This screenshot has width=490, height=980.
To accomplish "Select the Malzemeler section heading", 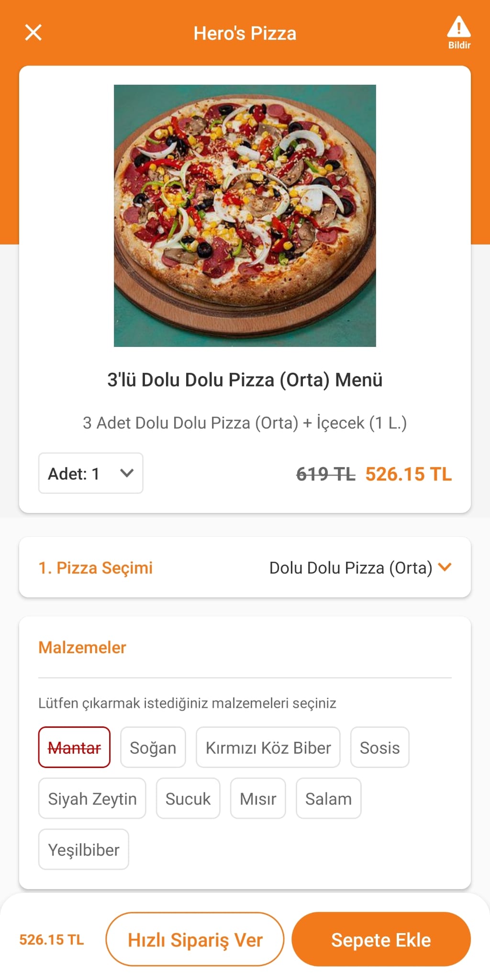I will click(82, 647).
